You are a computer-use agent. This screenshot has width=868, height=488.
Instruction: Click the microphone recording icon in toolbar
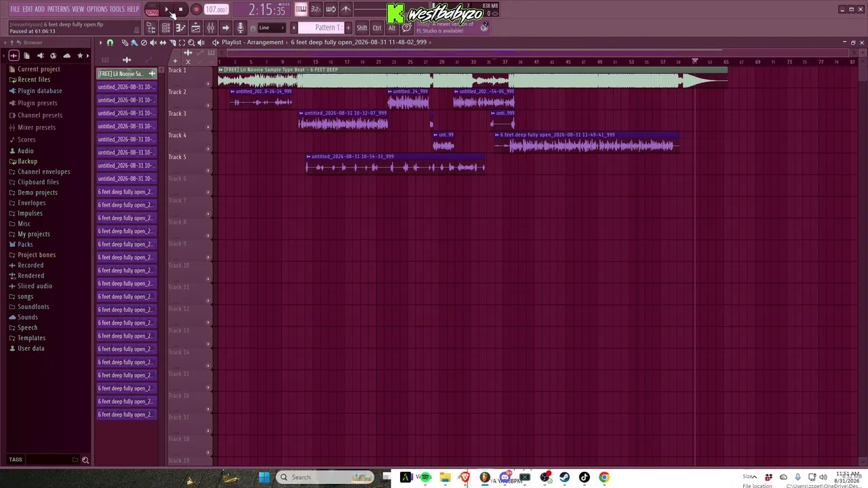[x=240, y=28]
